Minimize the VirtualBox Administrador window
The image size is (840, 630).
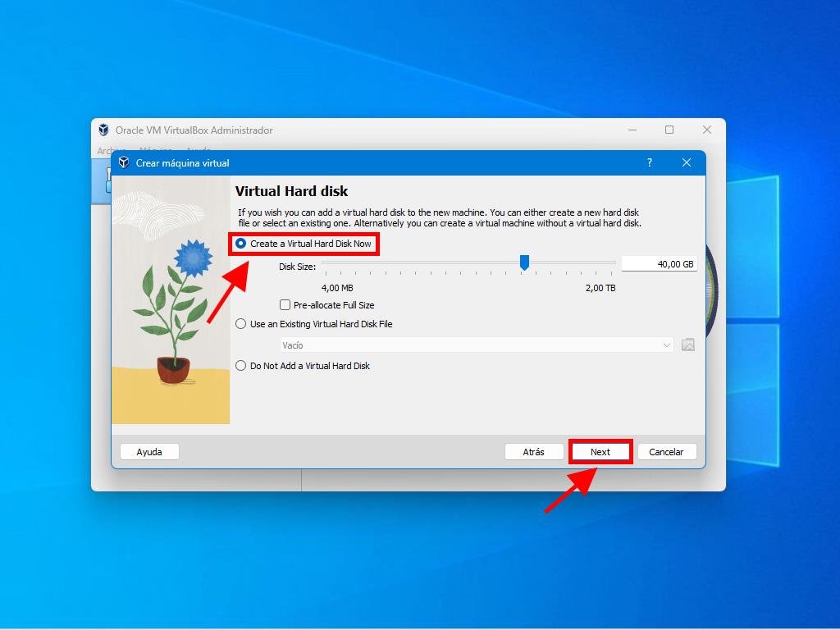pos(632,130)
